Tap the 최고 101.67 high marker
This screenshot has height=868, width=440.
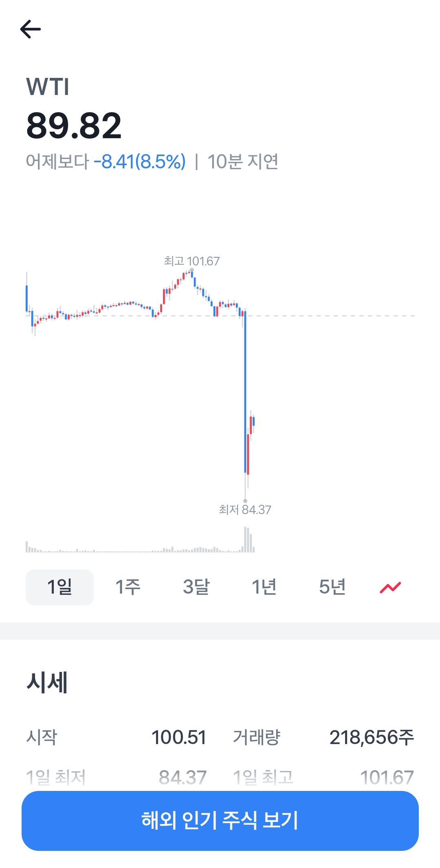pos(192,261)
